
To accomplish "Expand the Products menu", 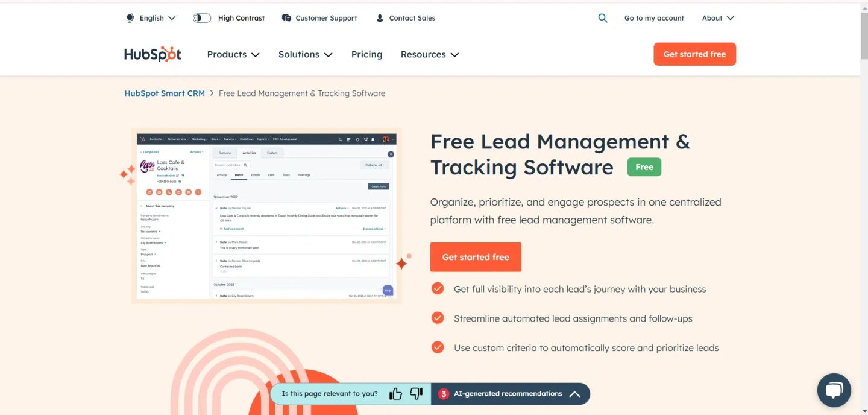I will [x=233, y=54].
